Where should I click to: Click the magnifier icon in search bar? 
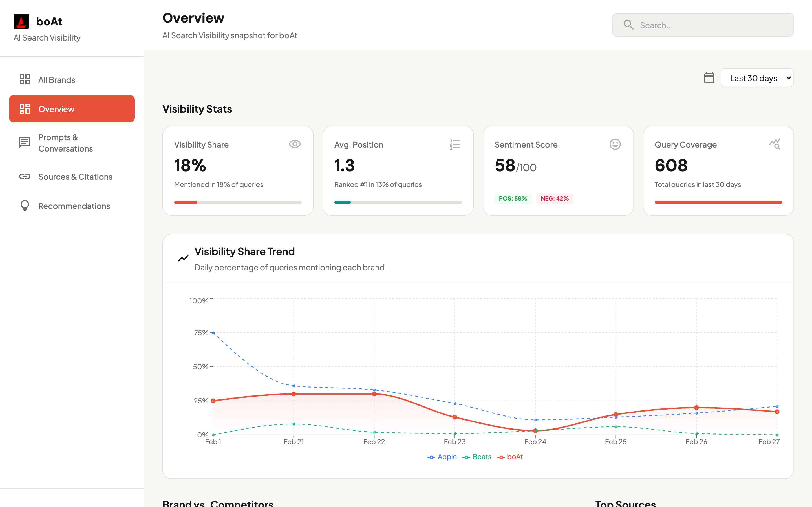(628, 25)
